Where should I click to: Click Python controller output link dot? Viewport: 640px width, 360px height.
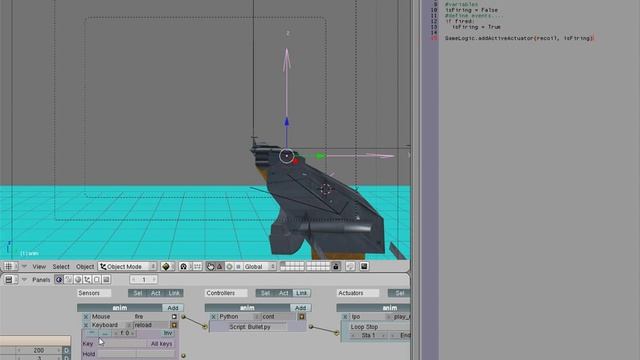point(311,327)
